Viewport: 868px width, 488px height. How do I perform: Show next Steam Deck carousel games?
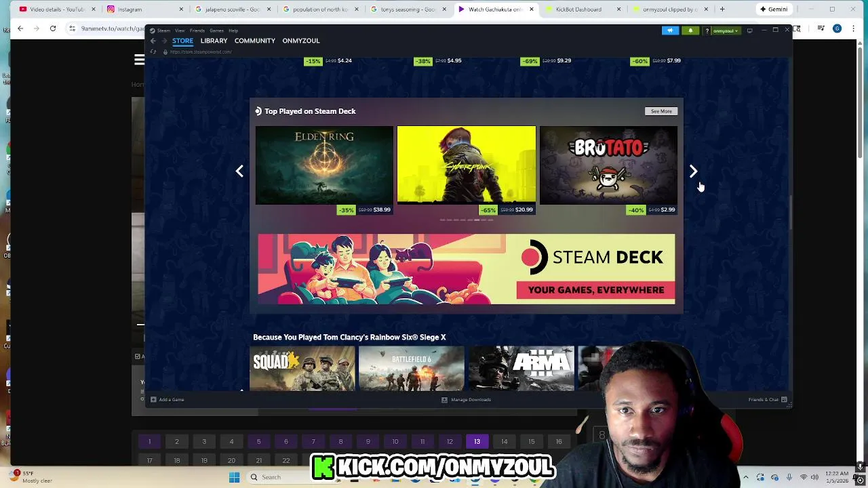693,171
